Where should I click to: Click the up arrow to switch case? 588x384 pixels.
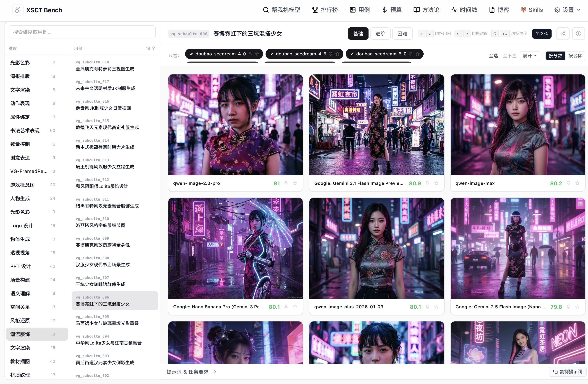421,34
